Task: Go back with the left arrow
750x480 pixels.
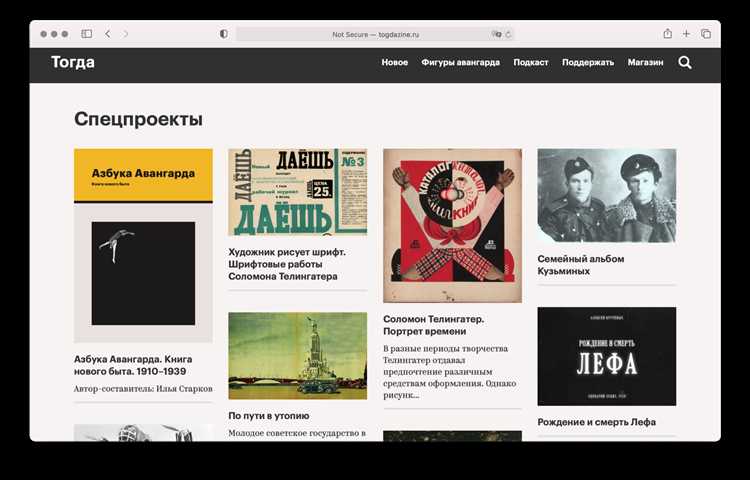Action: [108, 34]
